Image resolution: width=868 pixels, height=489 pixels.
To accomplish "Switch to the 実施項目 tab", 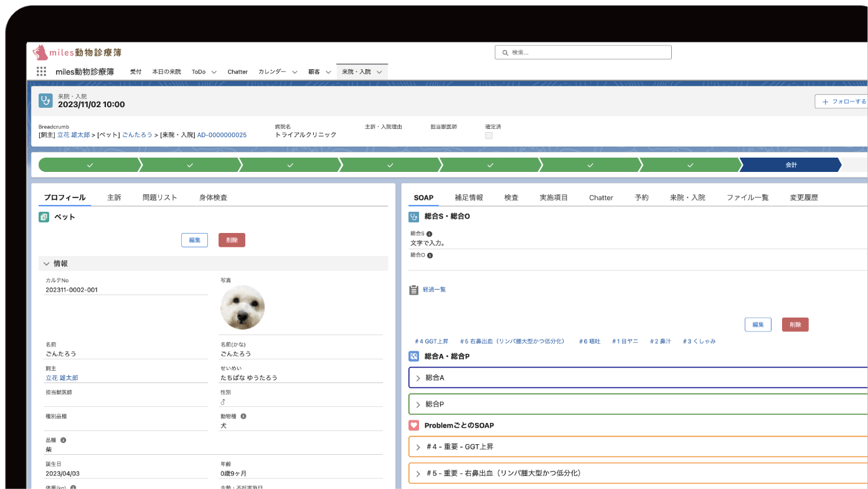I will tap(554, 197).
